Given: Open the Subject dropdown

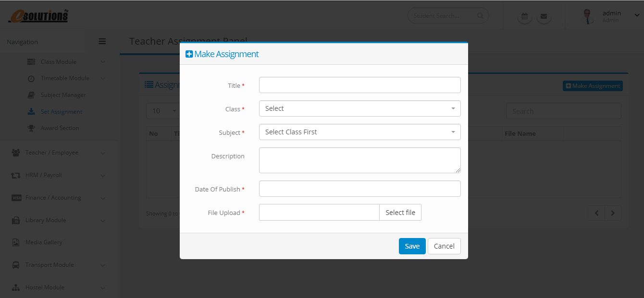Looking at the screenshot, I should click(359, 132).
